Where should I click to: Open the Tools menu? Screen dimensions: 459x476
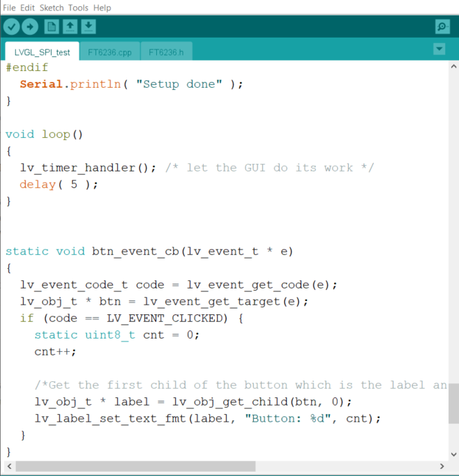(78, 8)
